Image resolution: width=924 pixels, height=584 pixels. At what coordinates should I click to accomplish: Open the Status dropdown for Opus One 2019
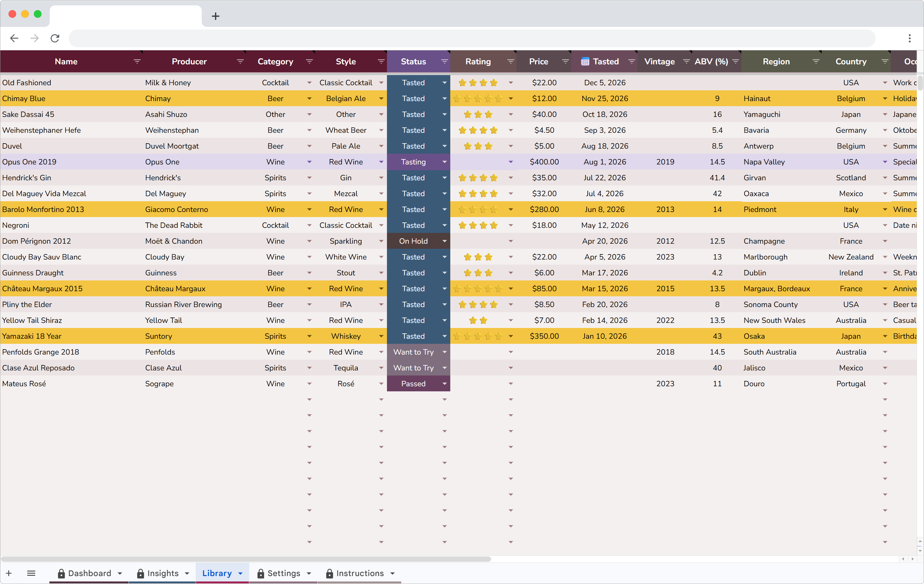tap(444, 162)
